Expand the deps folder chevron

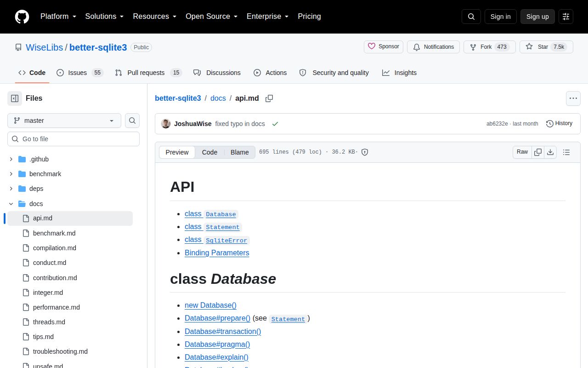(11, 189)
